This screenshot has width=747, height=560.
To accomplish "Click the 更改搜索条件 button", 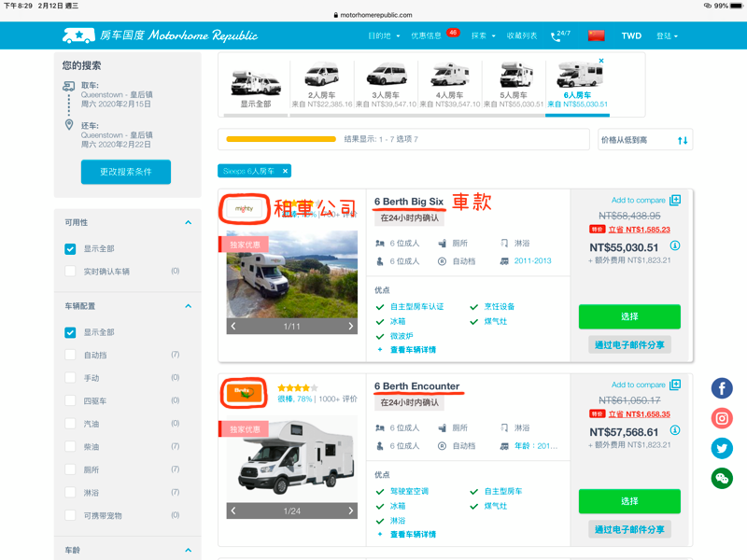I will [x=125, y=173].
